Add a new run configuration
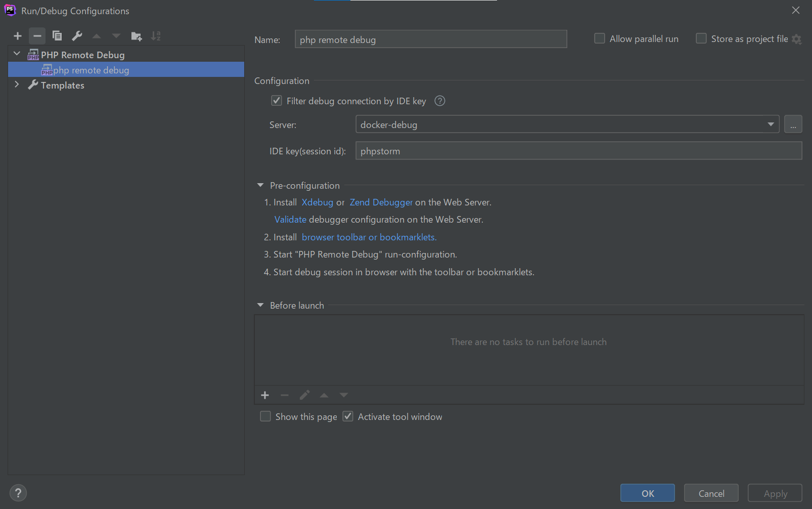The width and height of the screenshot is (812, 509). tap(17, 35)
